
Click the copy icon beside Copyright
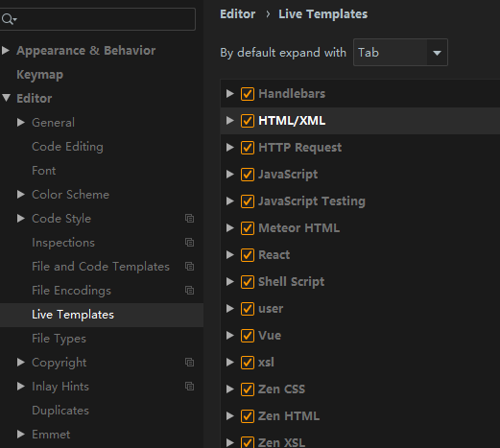[x=189, y=363]
